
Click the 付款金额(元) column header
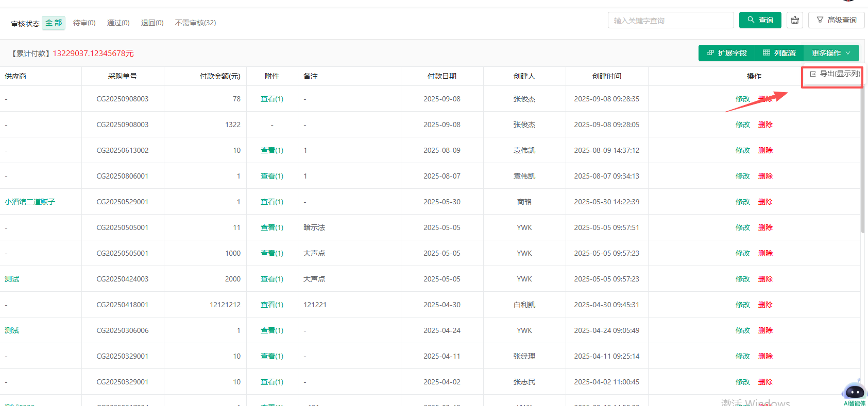(x=220, y=76)
